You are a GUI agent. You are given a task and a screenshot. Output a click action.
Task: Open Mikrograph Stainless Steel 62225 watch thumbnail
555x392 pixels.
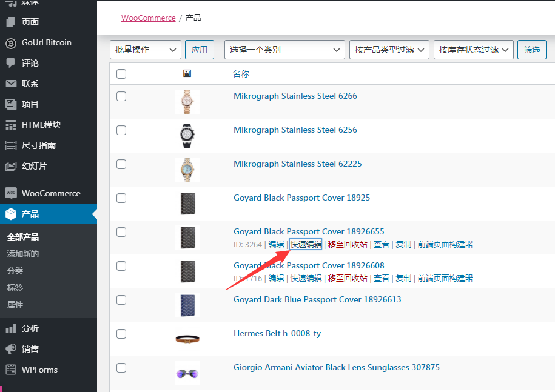click(187, 170)
